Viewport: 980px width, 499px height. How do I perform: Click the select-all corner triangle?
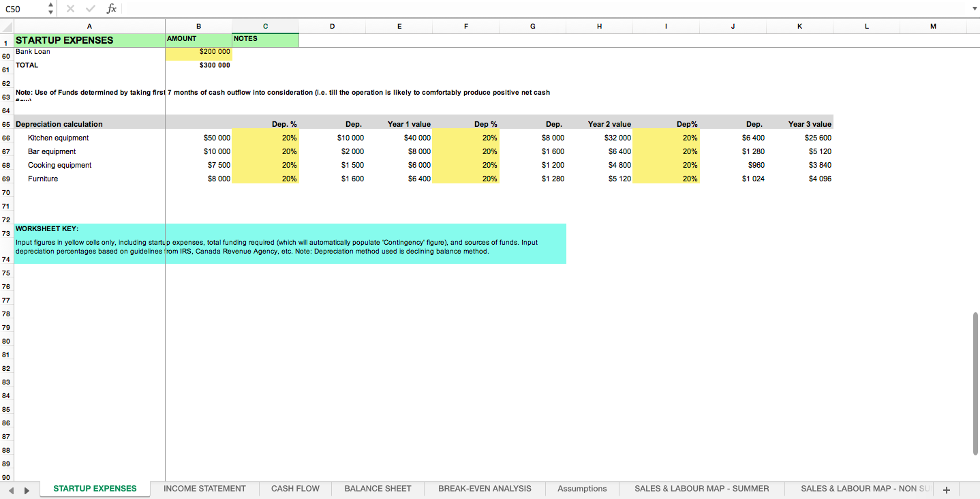(x=7, y=27)
